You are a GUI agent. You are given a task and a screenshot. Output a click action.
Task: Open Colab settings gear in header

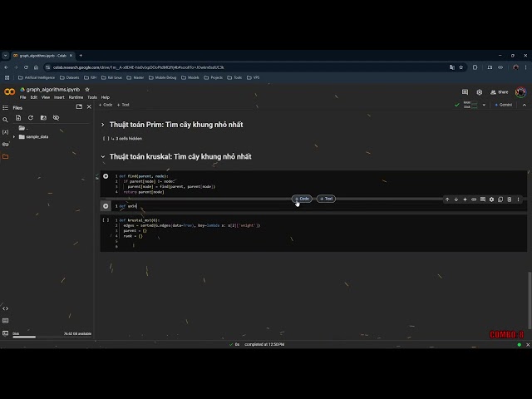[479, 92]
